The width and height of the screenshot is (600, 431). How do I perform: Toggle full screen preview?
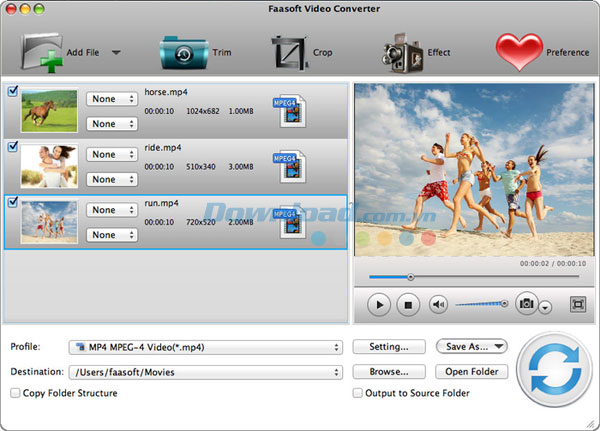577,304
